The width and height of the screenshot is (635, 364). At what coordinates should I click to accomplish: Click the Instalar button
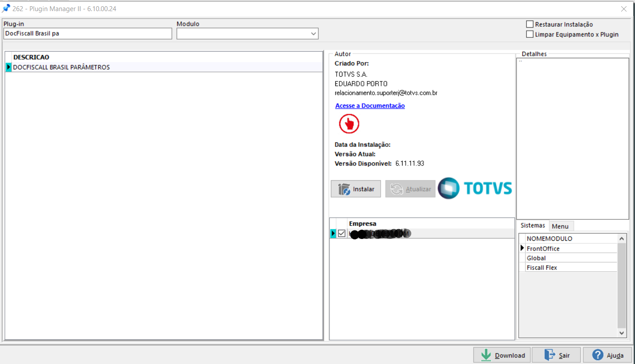click(356, 189)
